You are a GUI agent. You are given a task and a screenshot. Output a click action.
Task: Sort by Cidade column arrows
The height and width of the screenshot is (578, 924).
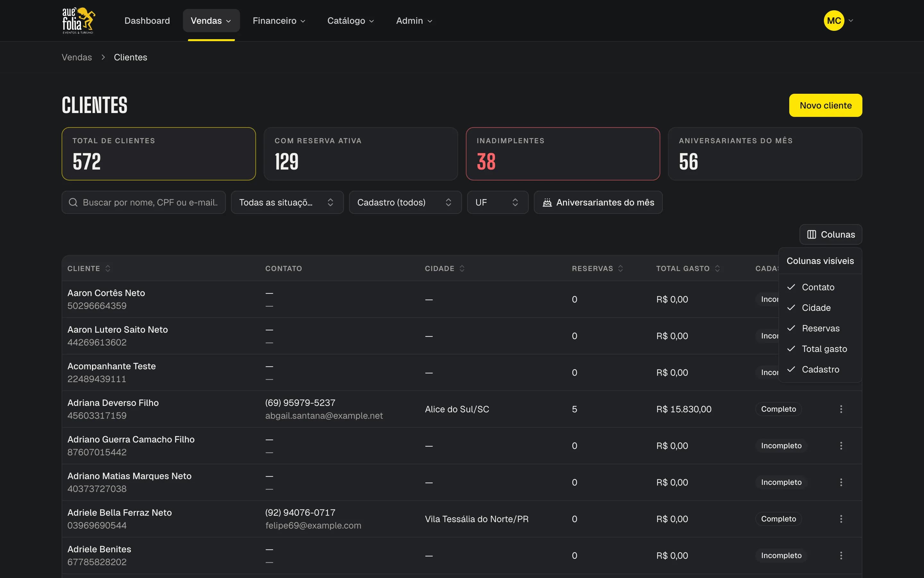click(x=462, y=268)
